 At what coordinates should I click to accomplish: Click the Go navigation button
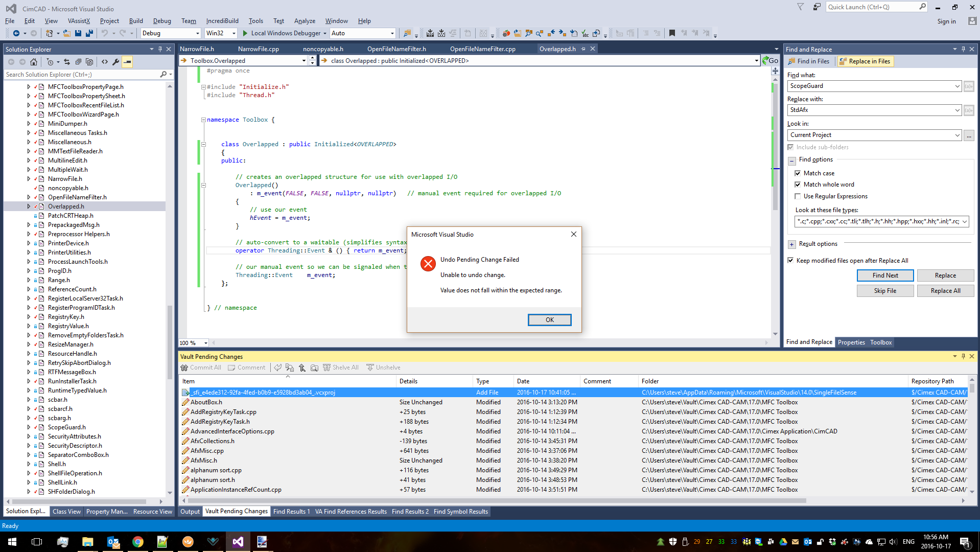[770, 60]
